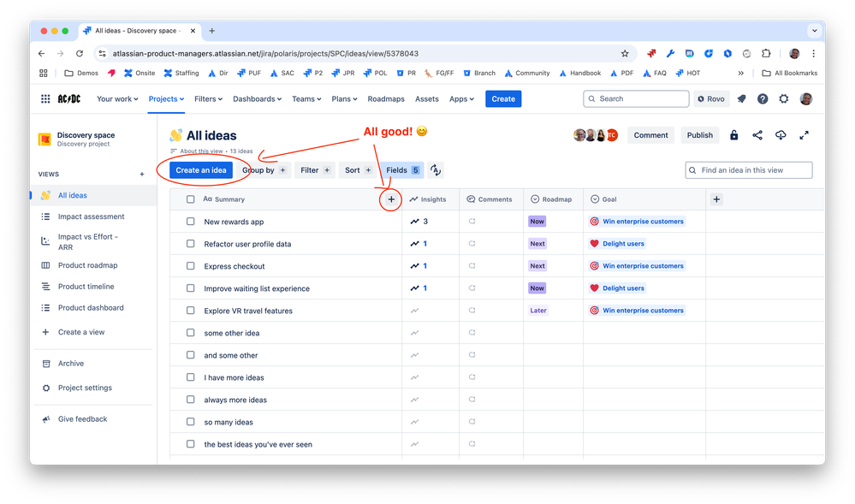Viewport: 855px width, 504px height.
Task: Check the some other idea row
Action: coord(190,333)
